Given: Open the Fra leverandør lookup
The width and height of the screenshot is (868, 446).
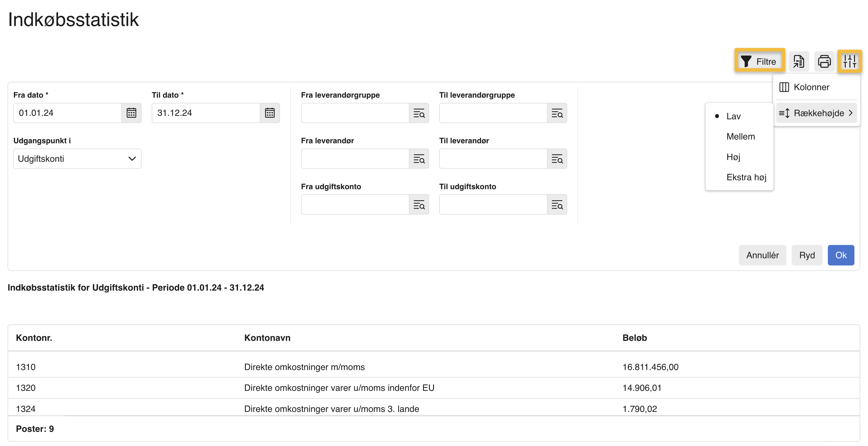Looking at the screenshot, I should [420, 159].
